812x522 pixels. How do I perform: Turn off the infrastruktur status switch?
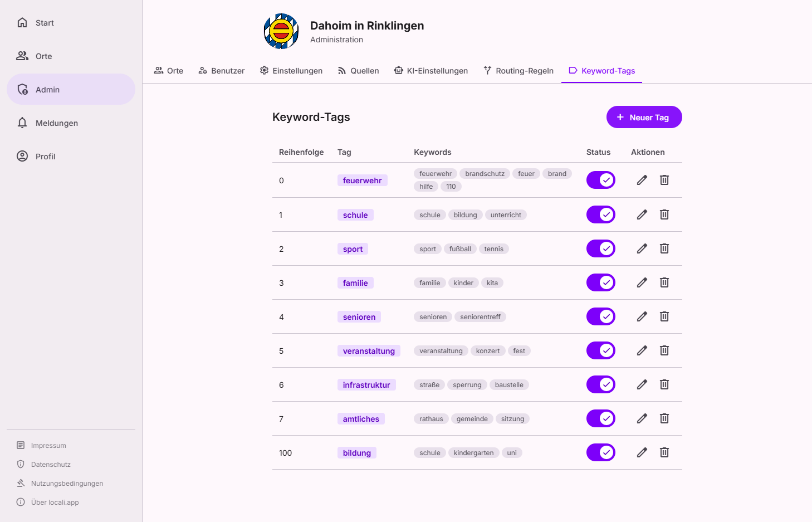[600, 384]
